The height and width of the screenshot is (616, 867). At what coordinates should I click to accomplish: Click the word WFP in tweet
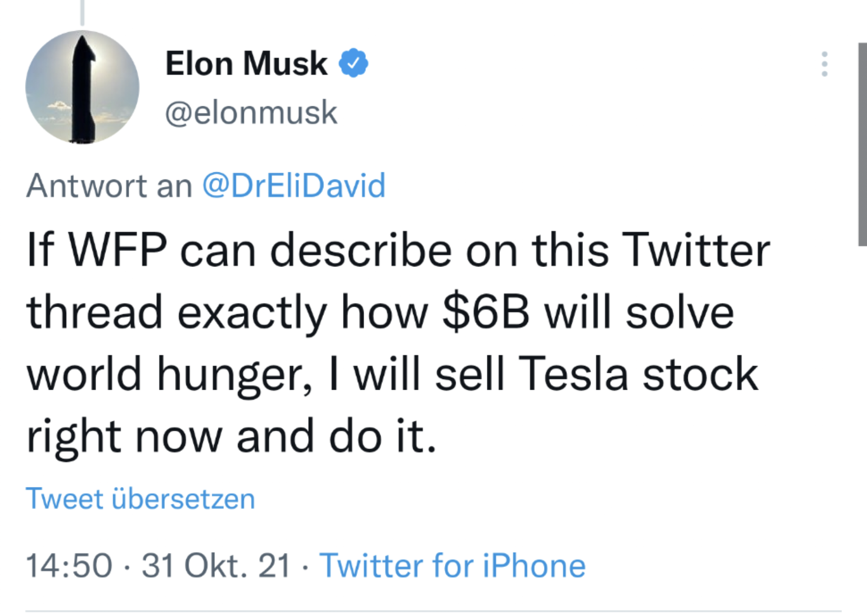[118, 250]
